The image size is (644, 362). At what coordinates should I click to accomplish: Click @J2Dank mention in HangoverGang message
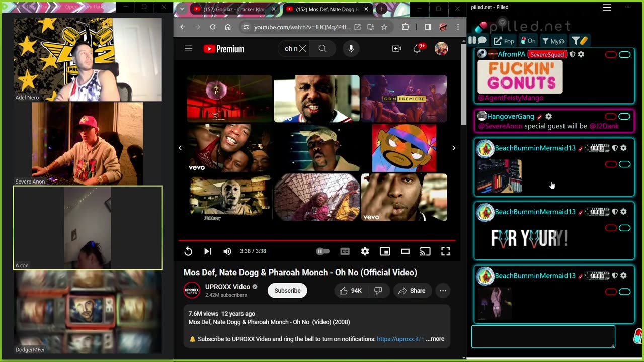point(604,126)
